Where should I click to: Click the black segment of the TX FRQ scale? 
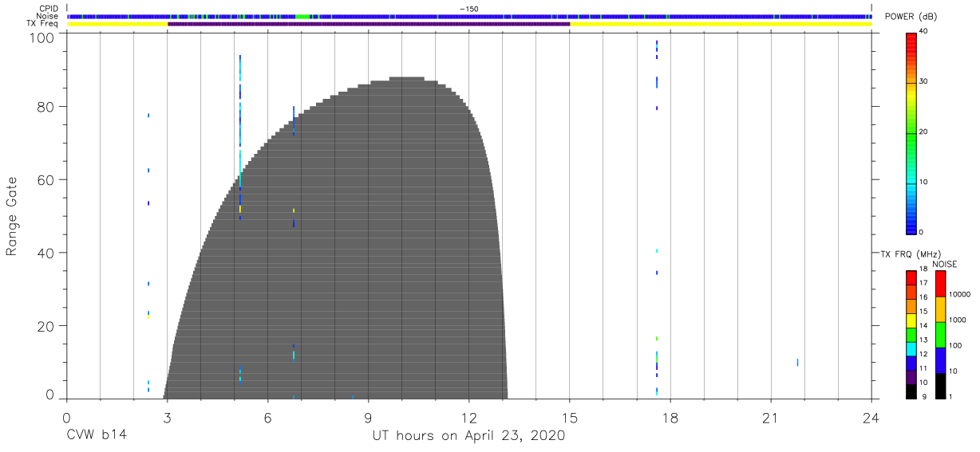(911, 391)
